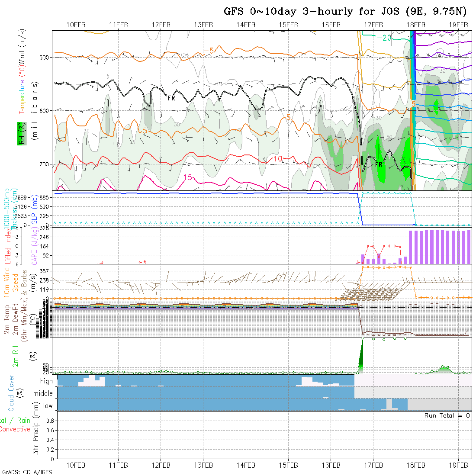This screenshot has width=476, height=476.
Task: Click the "Wind (m/s)" axis label
Action: point(22,47)
